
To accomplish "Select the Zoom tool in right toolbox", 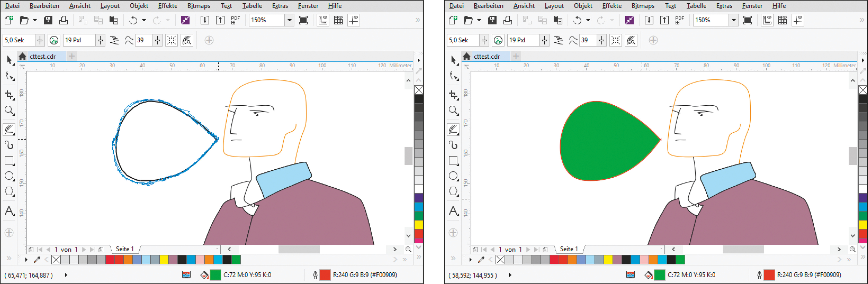I will click(453, 110).
